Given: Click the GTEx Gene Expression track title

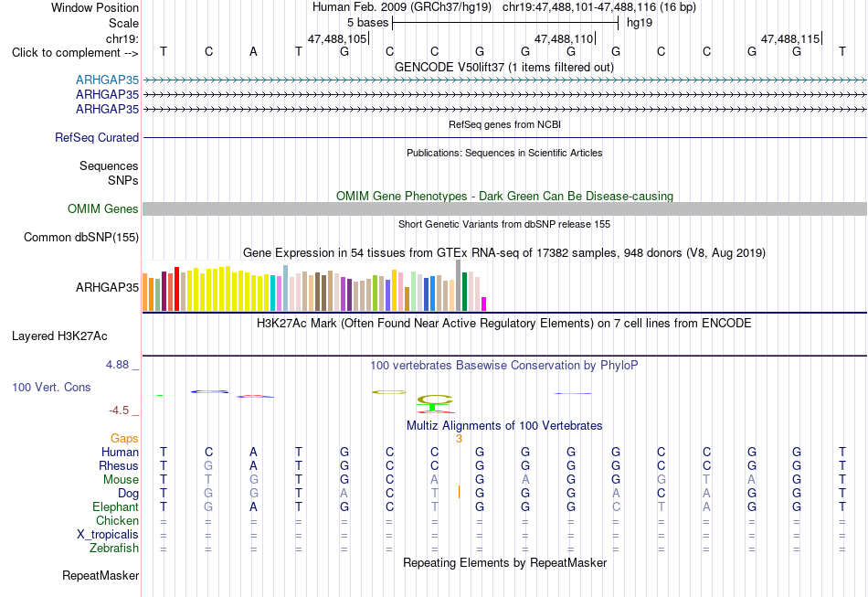Looking at the screenshot, I should 504,253.
